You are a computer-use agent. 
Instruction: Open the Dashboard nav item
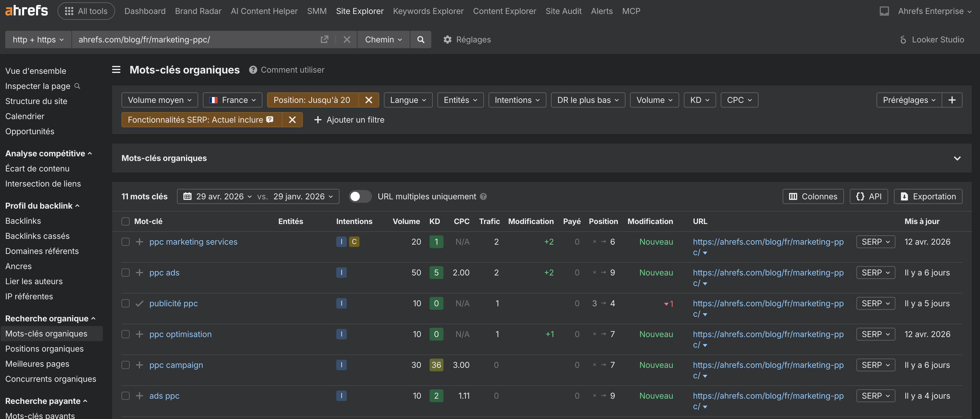tap(145, 11)
